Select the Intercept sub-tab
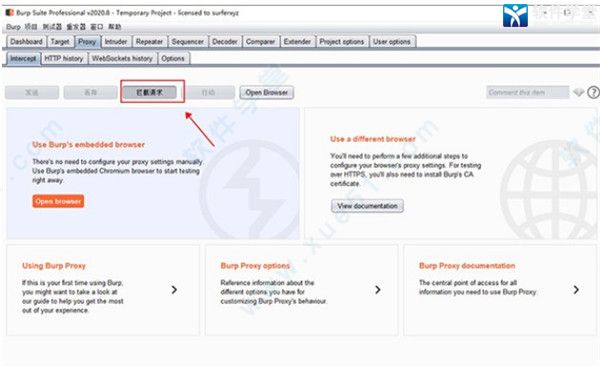Viewport: 600px width, 376px height. pyautogui.click(x=23, y=59)
